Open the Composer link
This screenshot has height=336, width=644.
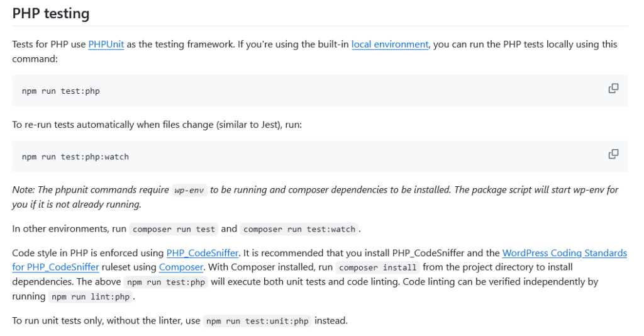click(181, 267)
